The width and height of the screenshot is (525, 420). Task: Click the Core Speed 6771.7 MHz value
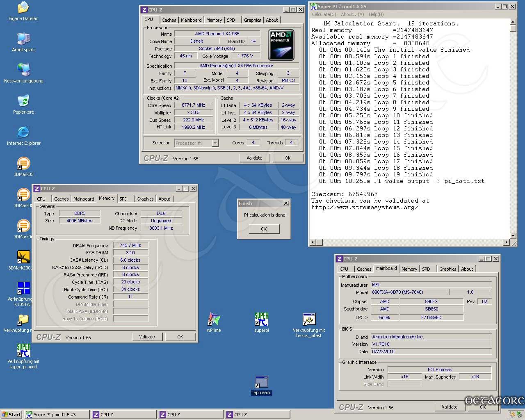pyautogui.click(x=194, y=105)
